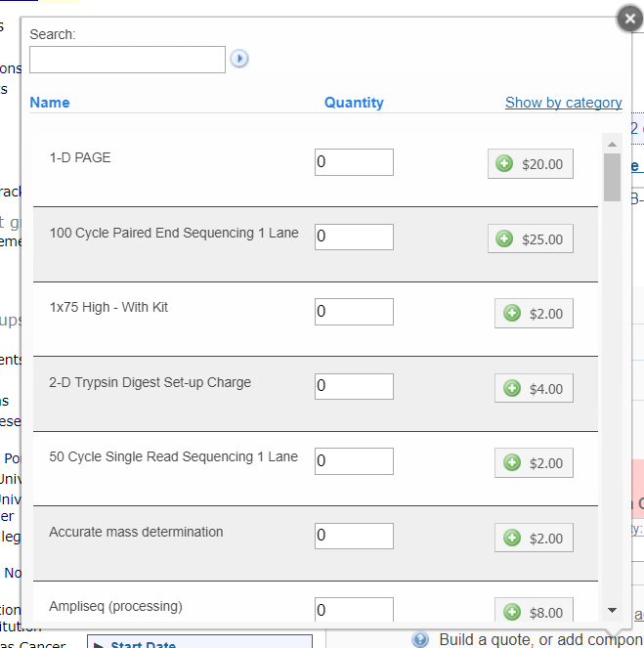This screenshot has width=644, height=648.
Task: Add 1-D PAGE for $20.00
Action: click(x=531, y=164)
